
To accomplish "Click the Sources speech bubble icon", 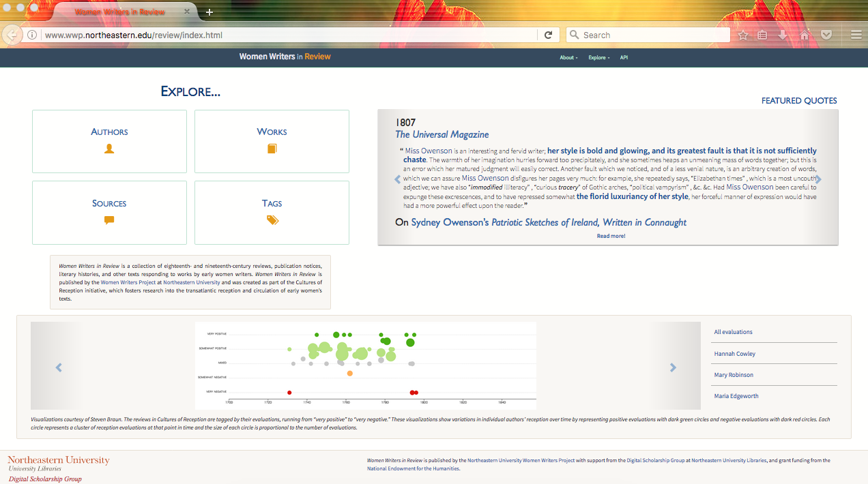I will [x=109, y=220].
